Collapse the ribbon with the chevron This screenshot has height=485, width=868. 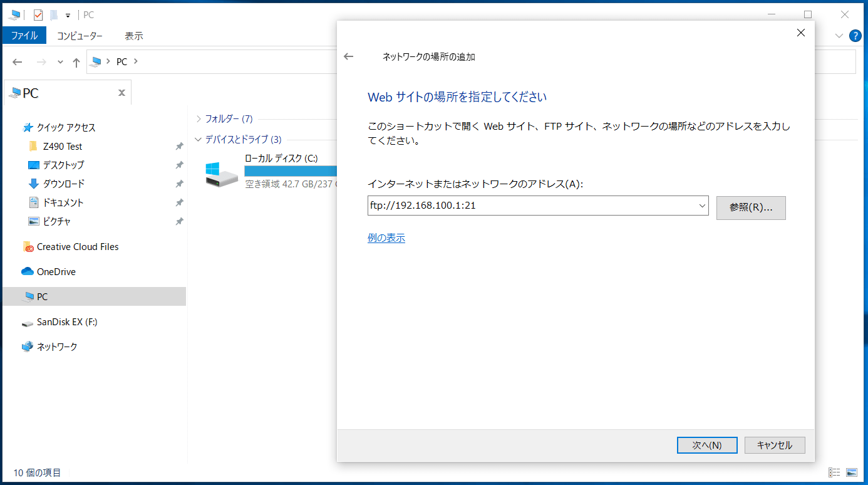839,36
